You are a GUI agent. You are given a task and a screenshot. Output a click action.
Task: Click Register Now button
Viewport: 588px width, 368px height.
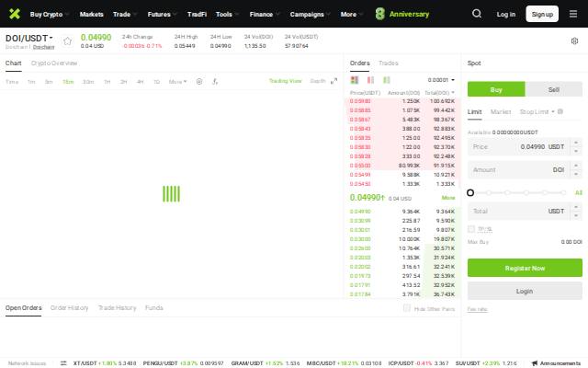525,268
